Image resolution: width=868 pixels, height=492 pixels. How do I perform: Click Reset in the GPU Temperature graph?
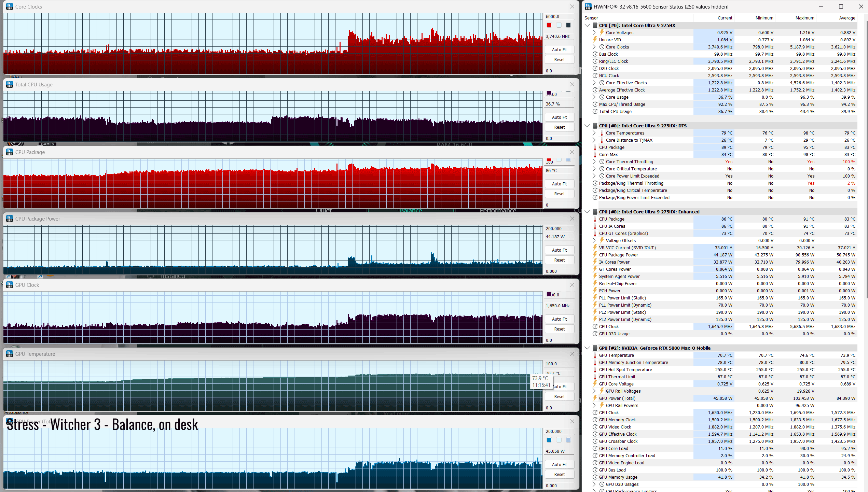pyautogui.click(x=559, y=396)
